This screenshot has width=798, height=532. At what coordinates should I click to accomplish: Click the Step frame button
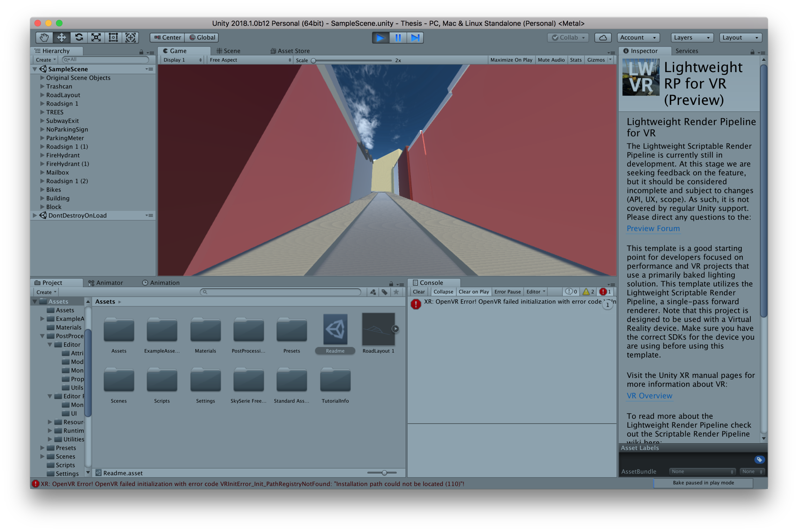click(x=415, y=37)
